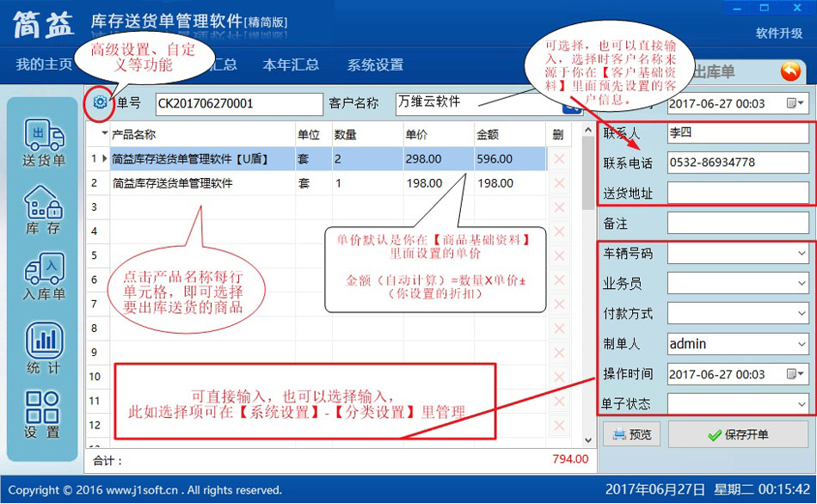Click the table scrollbar up arrow

[588, 130]
